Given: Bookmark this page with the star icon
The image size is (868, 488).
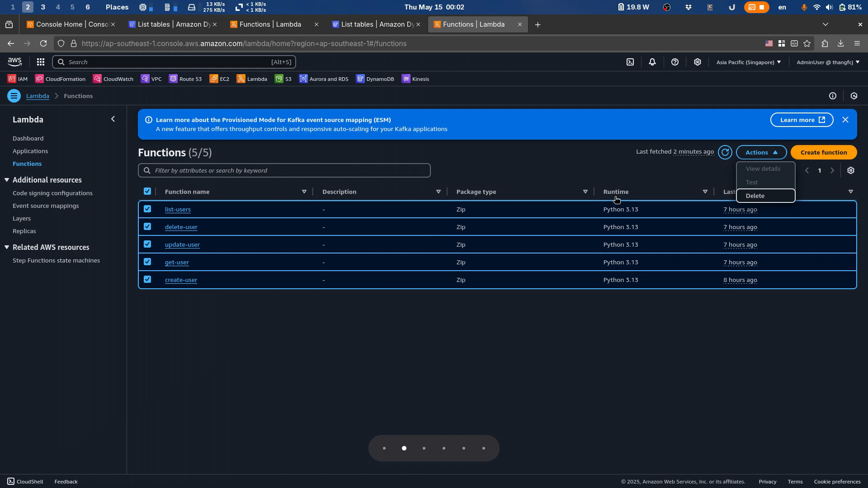Looking at the screenshot, I should 807,43.
